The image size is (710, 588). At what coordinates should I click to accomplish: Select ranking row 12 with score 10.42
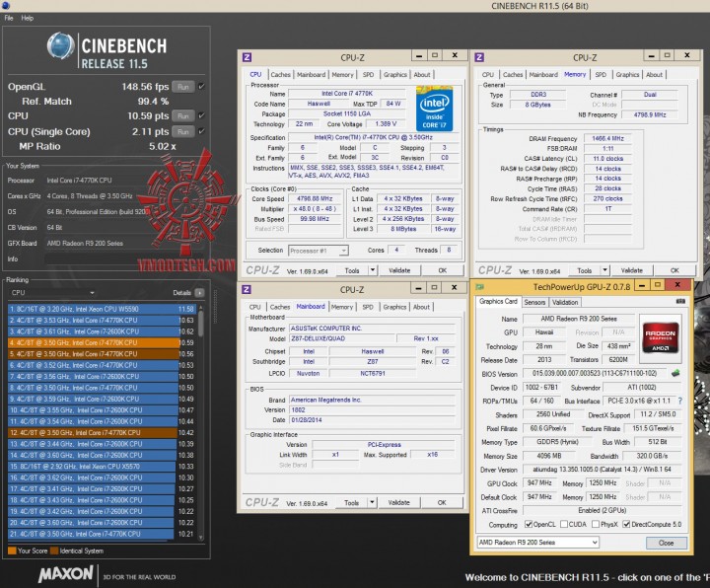pyautogui.click(x=102, y=433)
